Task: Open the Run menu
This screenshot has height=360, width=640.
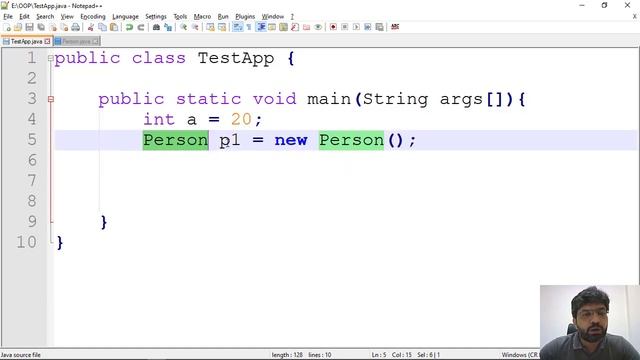Action: pos(223,17)
